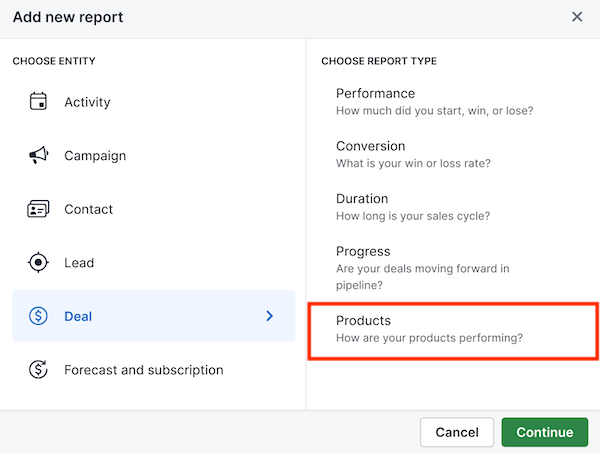Select the Contact entity label
This screenshot has width=600, height=453.
click(88, 209)
